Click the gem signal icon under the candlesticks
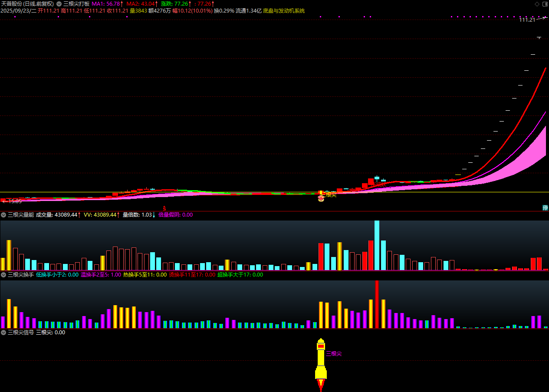 click(321, 198)
